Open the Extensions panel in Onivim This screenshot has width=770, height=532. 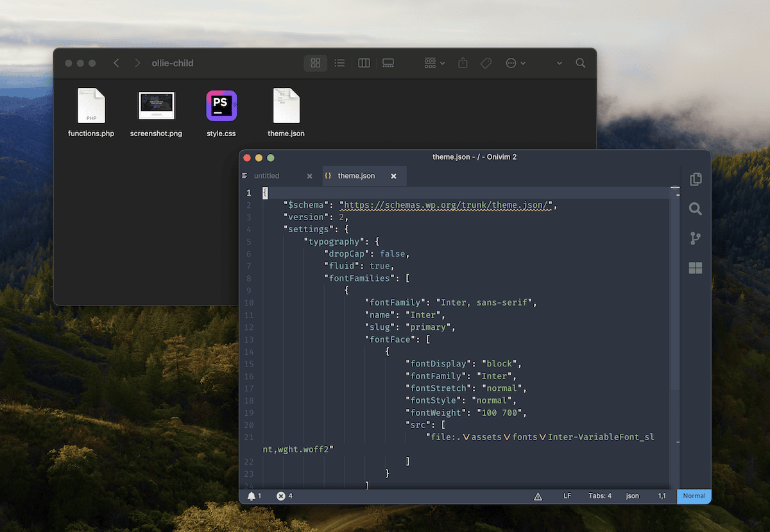pos(696,268)
